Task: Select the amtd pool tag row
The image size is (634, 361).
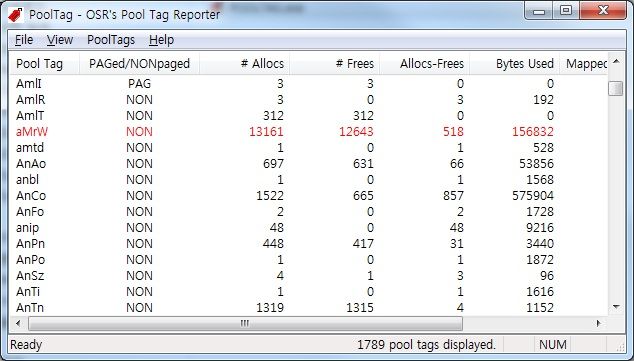Action: click(309, 148)
